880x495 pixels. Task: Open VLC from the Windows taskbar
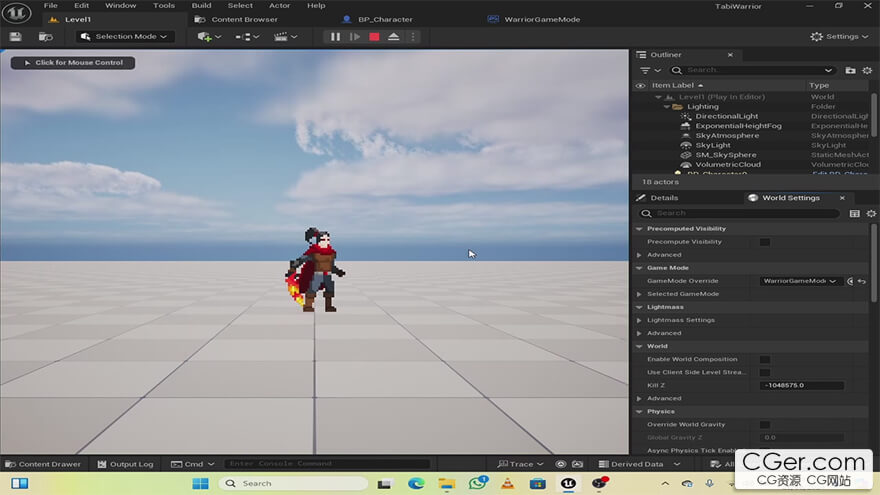tap(507, 483)
